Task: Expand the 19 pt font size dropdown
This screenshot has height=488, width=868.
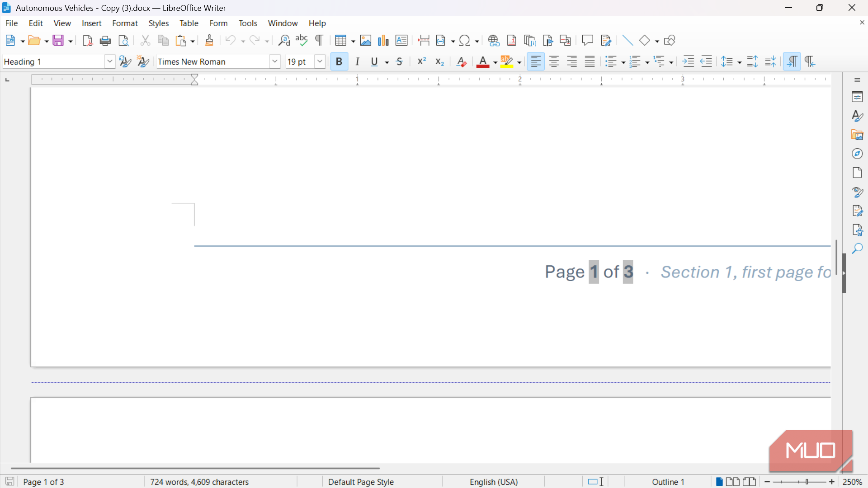Action: 320,61
